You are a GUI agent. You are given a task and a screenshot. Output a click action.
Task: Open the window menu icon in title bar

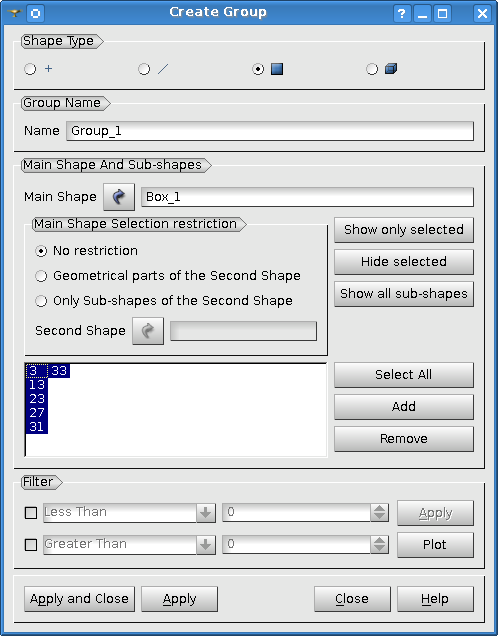coord(35,13)
